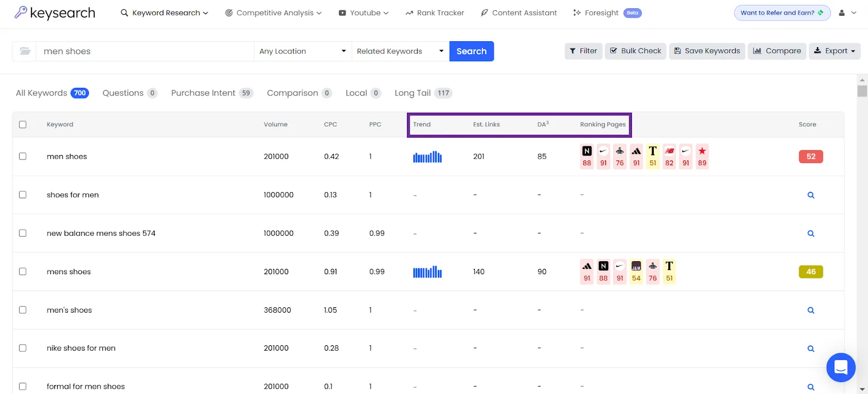The width and height of the screenshot is (868, 394).
Task: Click the keyword search input field
Action: (x=145, y=51)
